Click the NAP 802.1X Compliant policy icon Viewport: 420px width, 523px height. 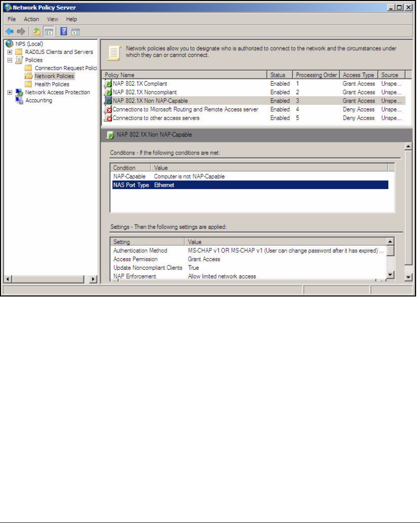pos(108,84)
